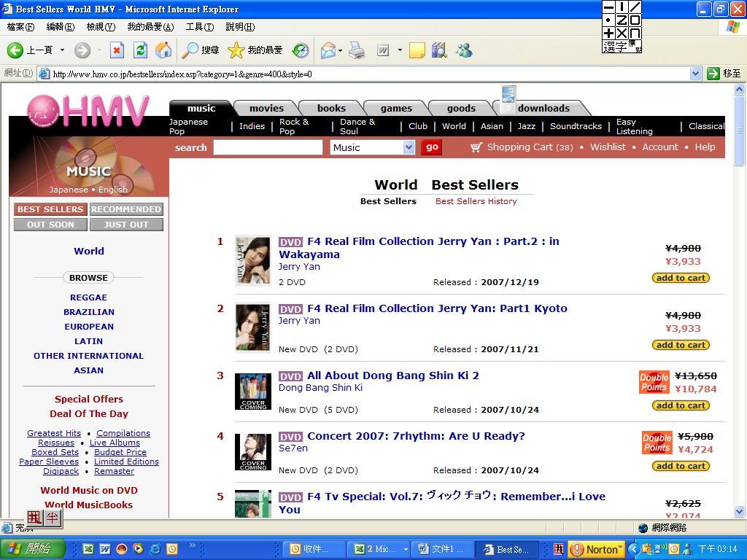Open the Back button history dropdown arrow
The height and width of the screenshot is (560, 747).
[x=62, y=50]
